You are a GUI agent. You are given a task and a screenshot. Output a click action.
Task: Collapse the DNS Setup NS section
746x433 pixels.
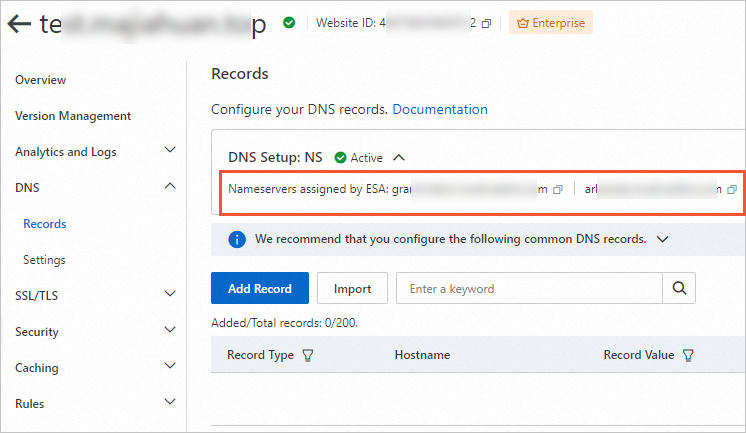click(399, 157)
